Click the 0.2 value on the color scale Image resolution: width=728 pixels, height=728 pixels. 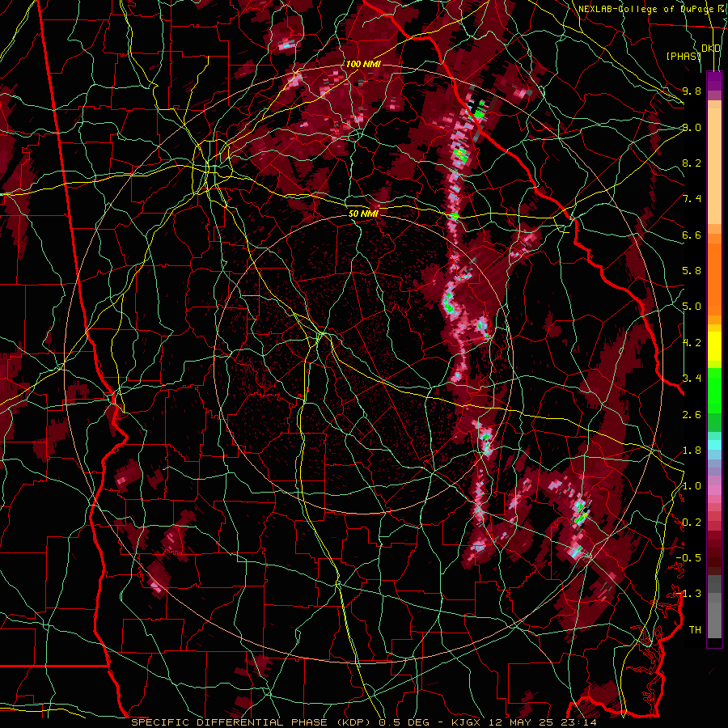tap(692, 523)
